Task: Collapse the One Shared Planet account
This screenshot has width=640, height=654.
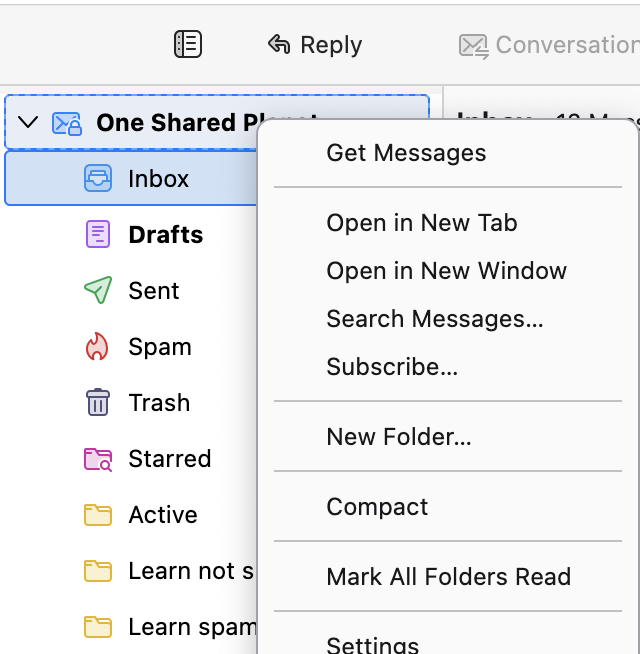Action: [28, 123]
